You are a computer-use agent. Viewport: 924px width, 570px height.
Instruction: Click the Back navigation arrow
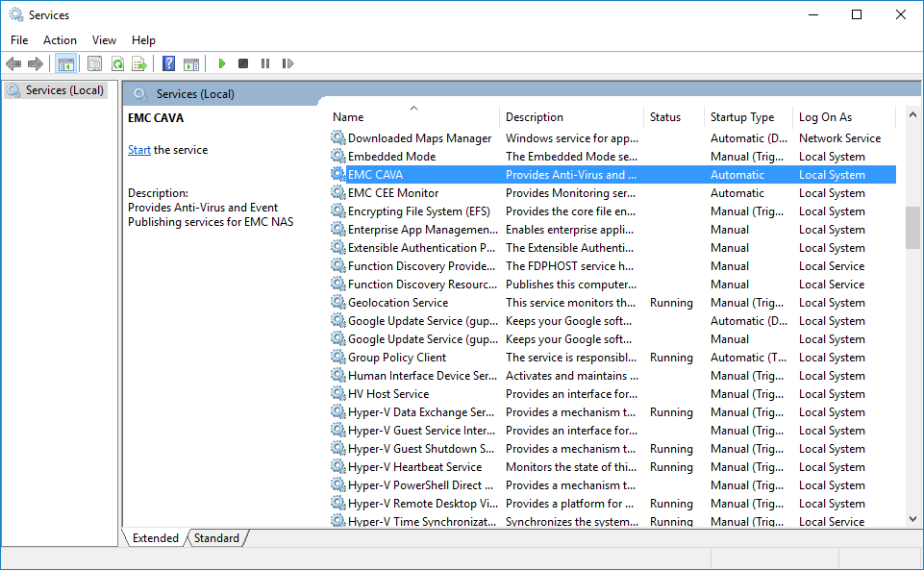coord(13,63)
